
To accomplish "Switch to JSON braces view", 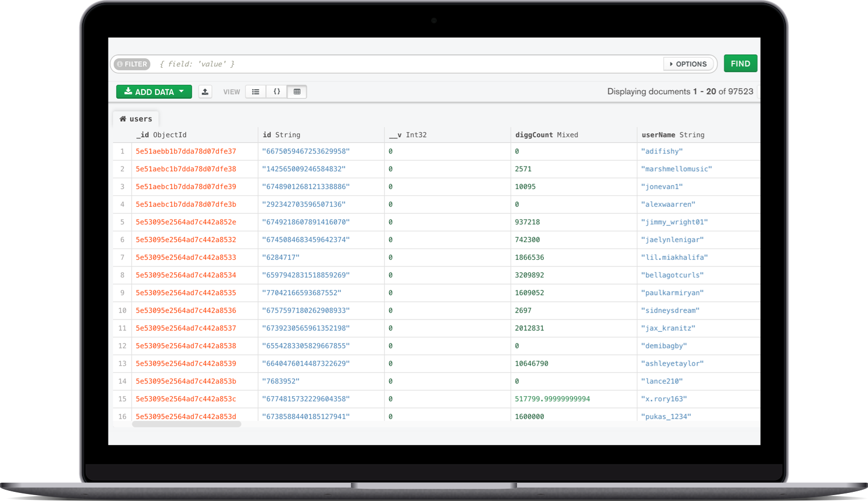I will pyautogui.click(x=276, y=92).
